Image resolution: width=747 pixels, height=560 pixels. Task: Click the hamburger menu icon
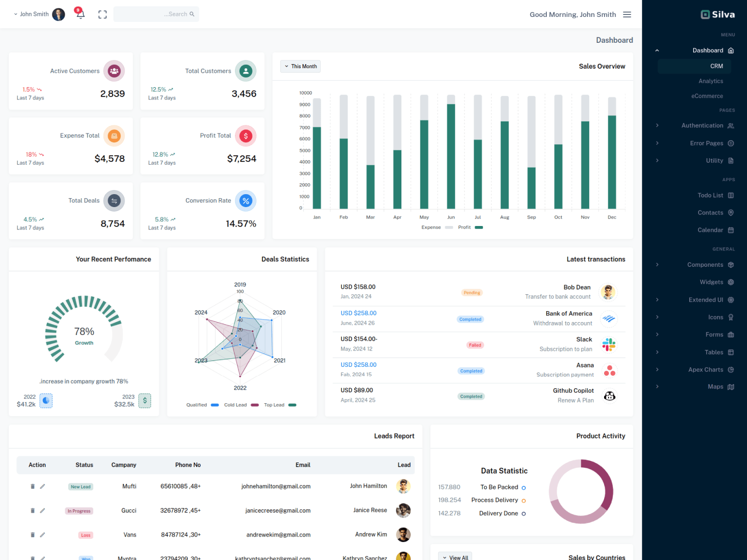tap(627, 14)
